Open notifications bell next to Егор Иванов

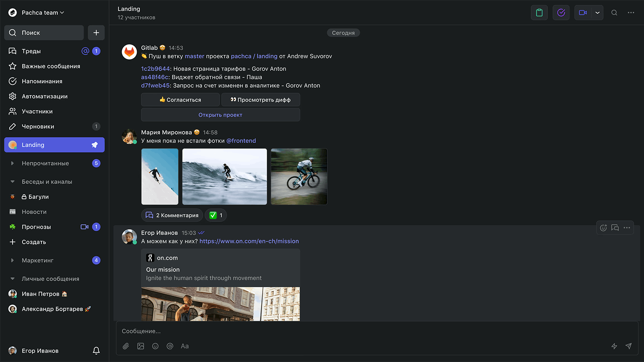coord(96,351)
